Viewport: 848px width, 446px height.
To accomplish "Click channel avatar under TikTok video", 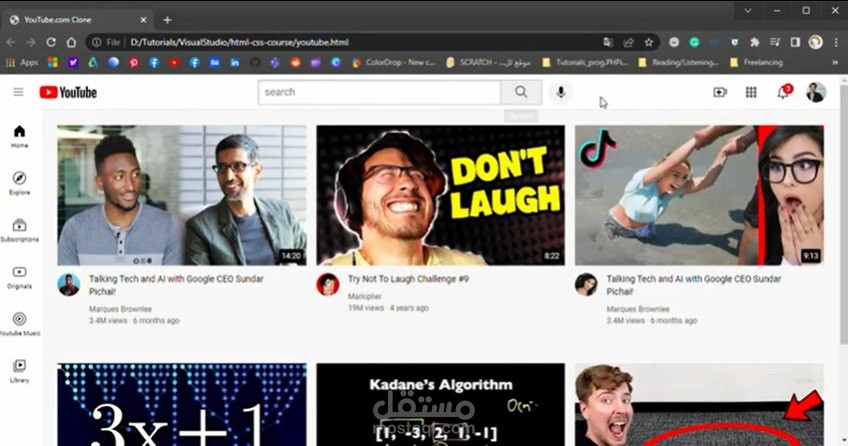I will point(586,284).
